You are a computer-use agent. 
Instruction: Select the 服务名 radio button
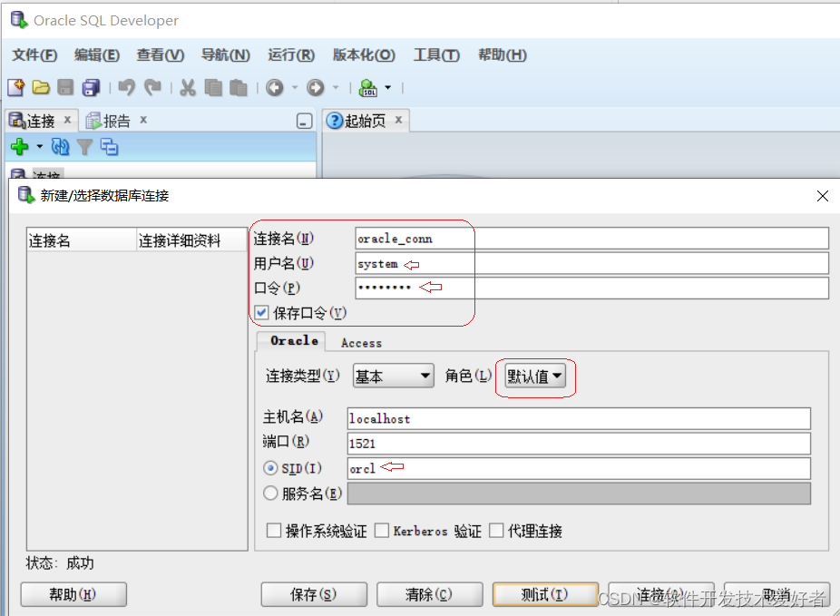click(x=270, y=493)
